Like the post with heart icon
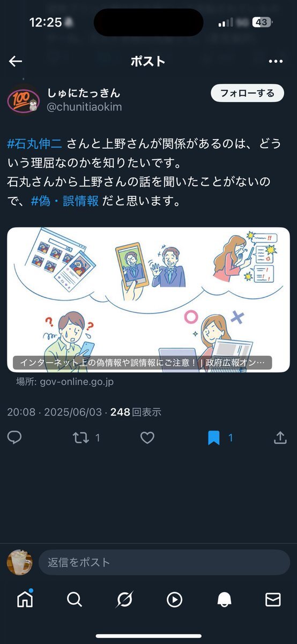The height and width of the screenshot is (644, 297). click(147, 438)
